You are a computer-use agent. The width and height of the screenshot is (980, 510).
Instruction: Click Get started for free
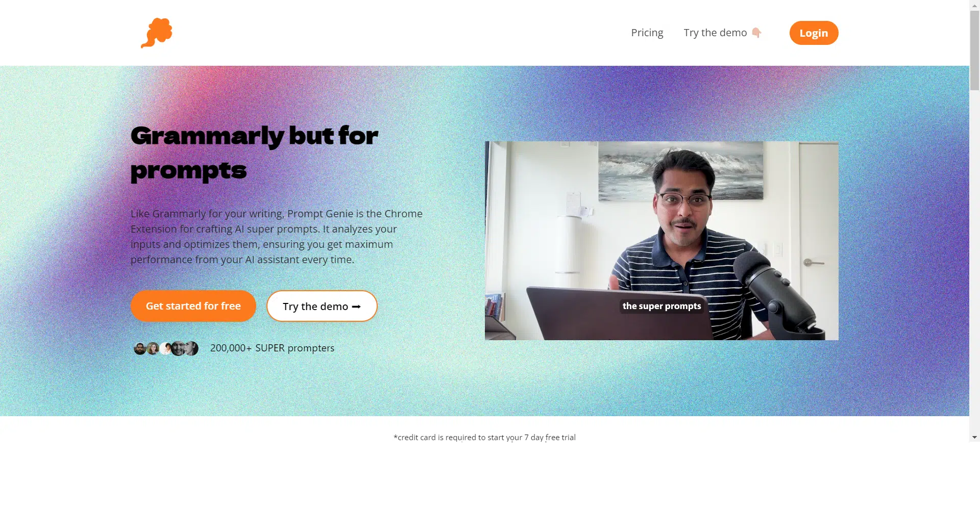193,306
